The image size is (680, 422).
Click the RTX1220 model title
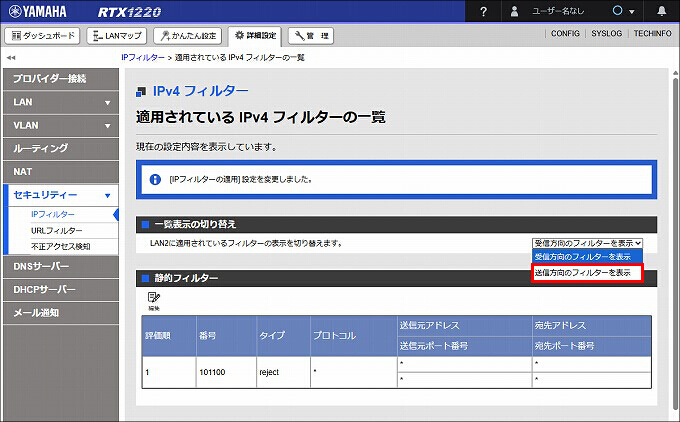click(x=129, y=12)
